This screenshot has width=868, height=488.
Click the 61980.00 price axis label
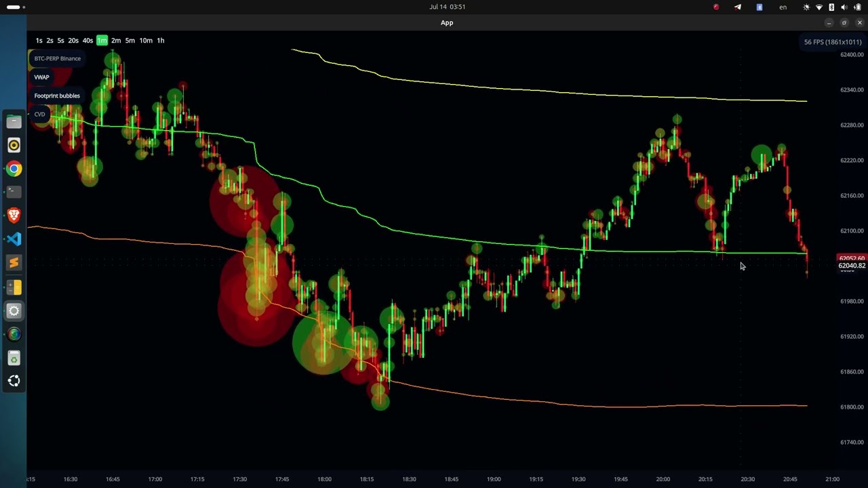pos(852,301)
